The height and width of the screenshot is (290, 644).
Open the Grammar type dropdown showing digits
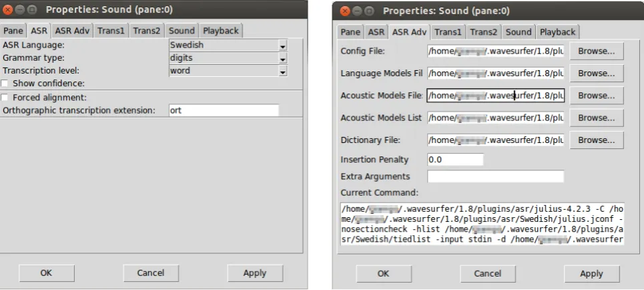pyautogui.click(x=228, y=58)
